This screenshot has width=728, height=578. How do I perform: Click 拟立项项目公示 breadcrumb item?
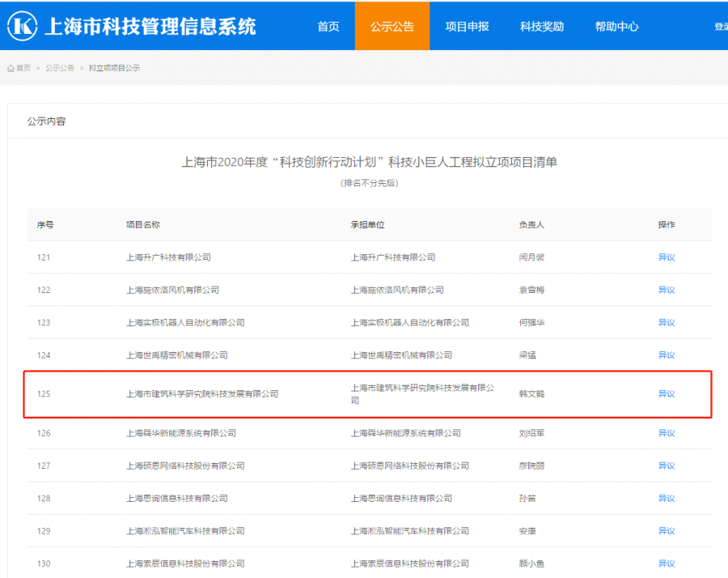pyautogui.click(x=114, y=69)
